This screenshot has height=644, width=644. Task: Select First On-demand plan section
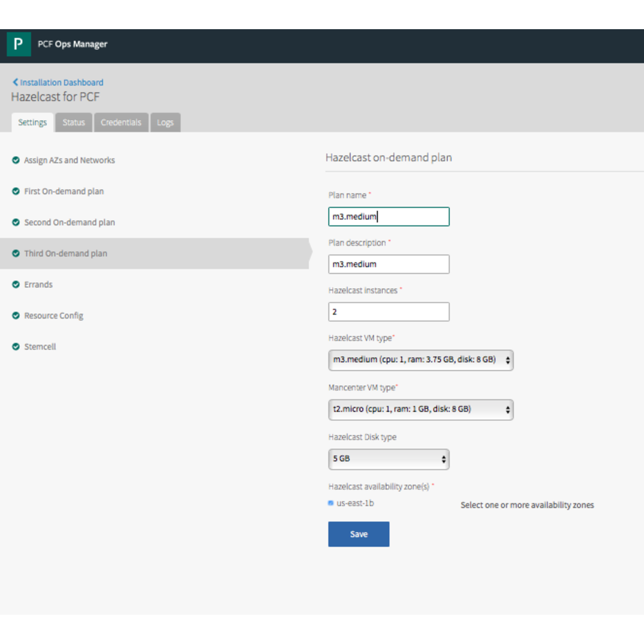click(64, 191)
